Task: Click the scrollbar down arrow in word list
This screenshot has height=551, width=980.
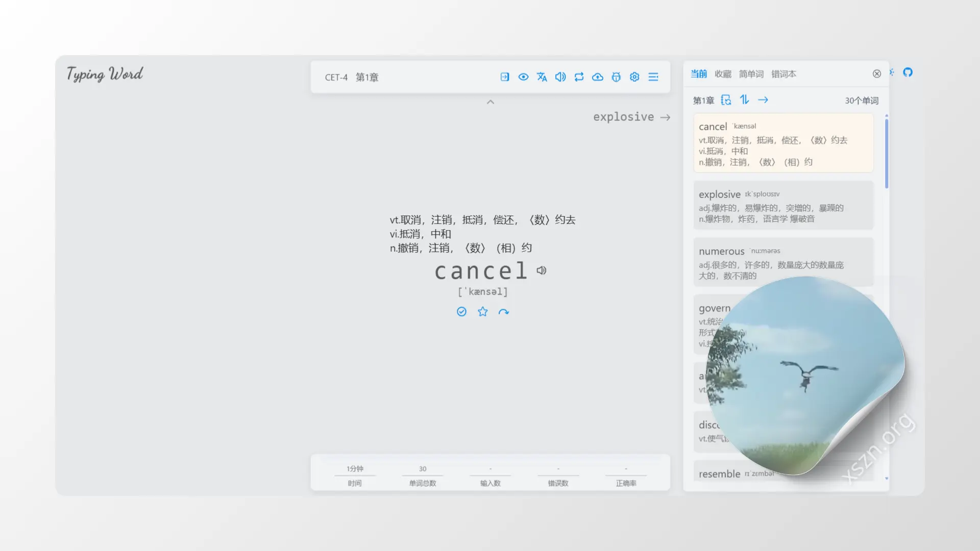Action: tap(887, 479)
